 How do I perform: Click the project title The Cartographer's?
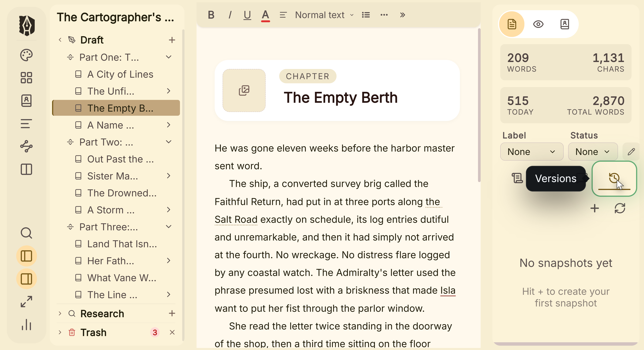(115, 17)
